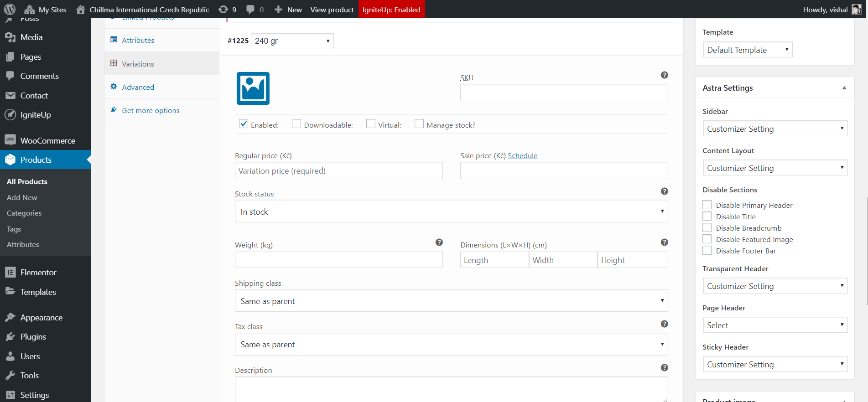
Task: Open Page Header Select dropdown
Action: click(x=775, y=325)
